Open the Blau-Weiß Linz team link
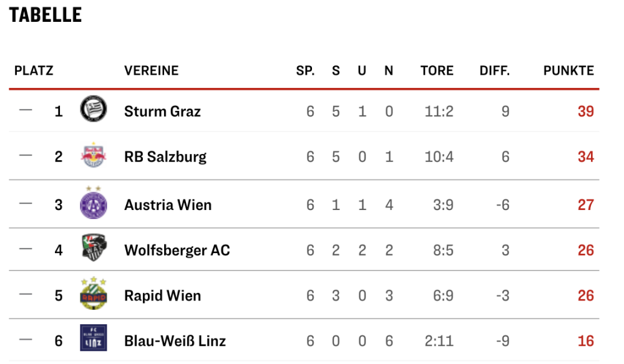 pyautogui.click(x=175, y=341)
